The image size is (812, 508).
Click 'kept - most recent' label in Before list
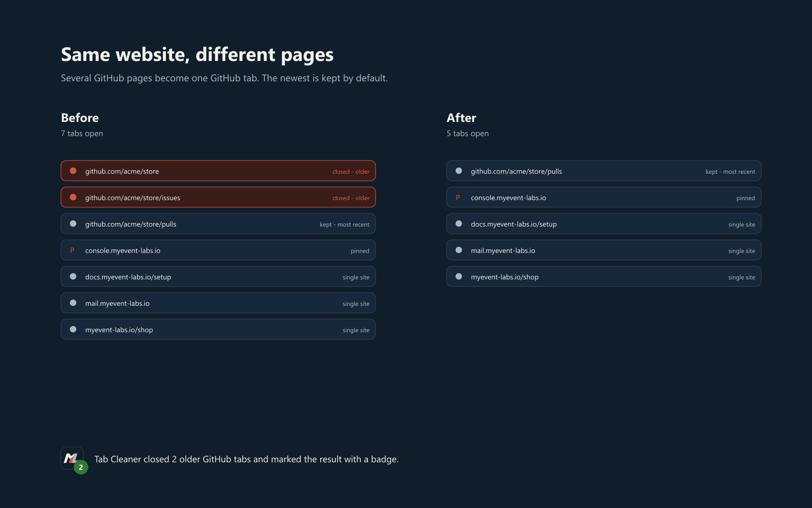click(x=345, y=225)
